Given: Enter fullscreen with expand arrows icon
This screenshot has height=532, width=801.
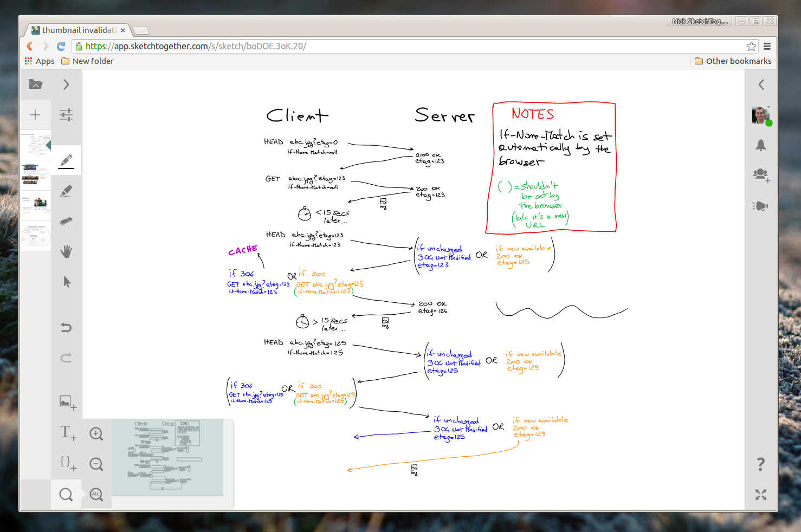Looking at the screenshot, I should (761, 494).
